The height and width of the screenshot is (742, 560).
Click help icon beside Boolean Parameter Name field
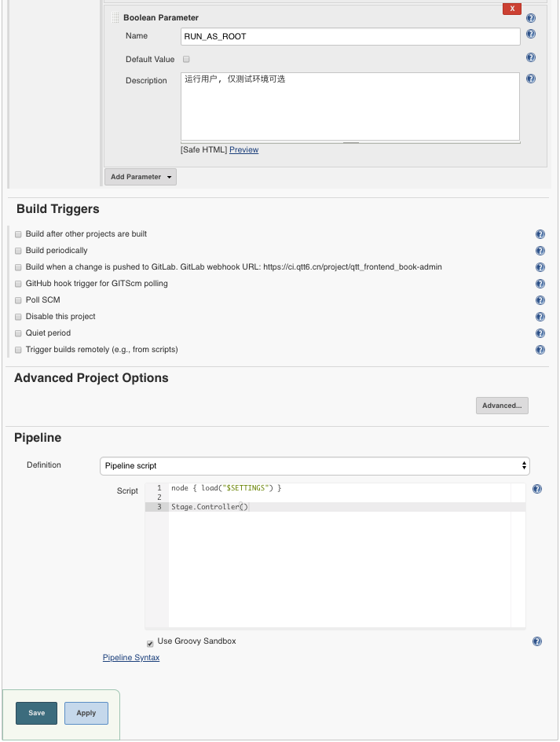click(531, 35)
